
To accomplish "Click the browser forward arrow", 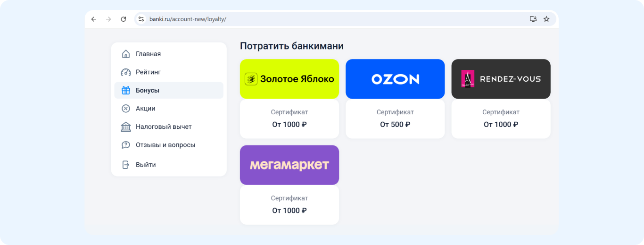I will coord(108,19).
